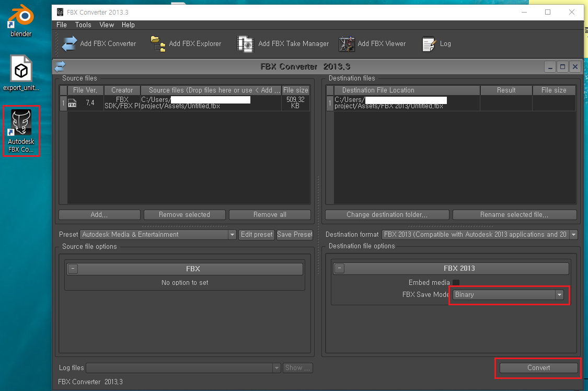
Task: Close the inner FBX Converter panel
Action: 575,67
